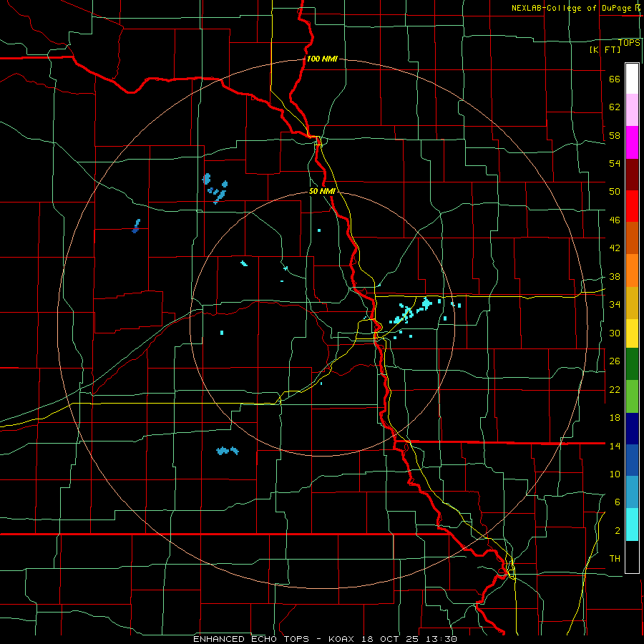Select the bright red legend color band
This screenshot has height=644, width=644.
click(x=632, y=206)
